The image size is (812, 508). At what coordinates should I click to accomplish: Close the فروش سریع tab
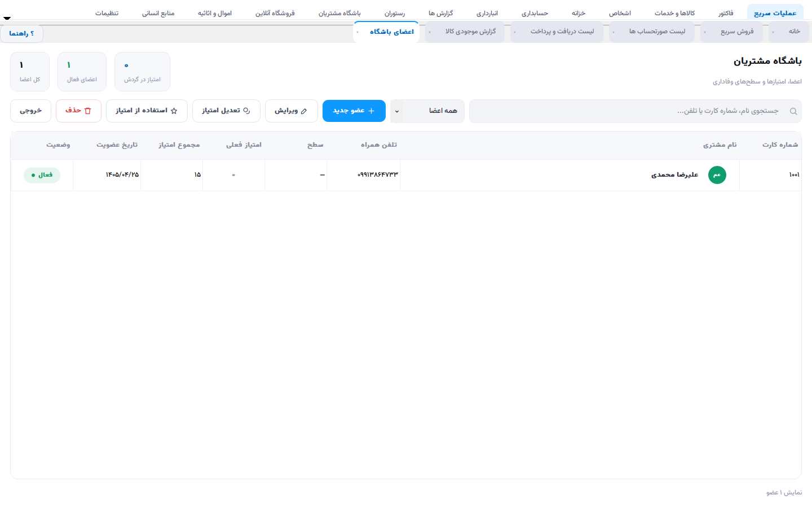coord(705,32)
